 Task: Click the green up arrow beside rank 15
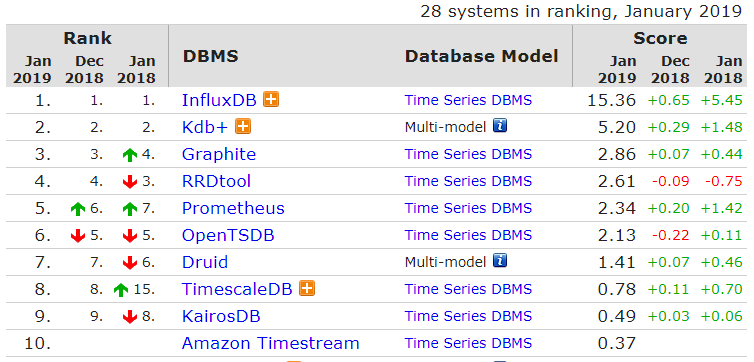(x=121, y=289)
